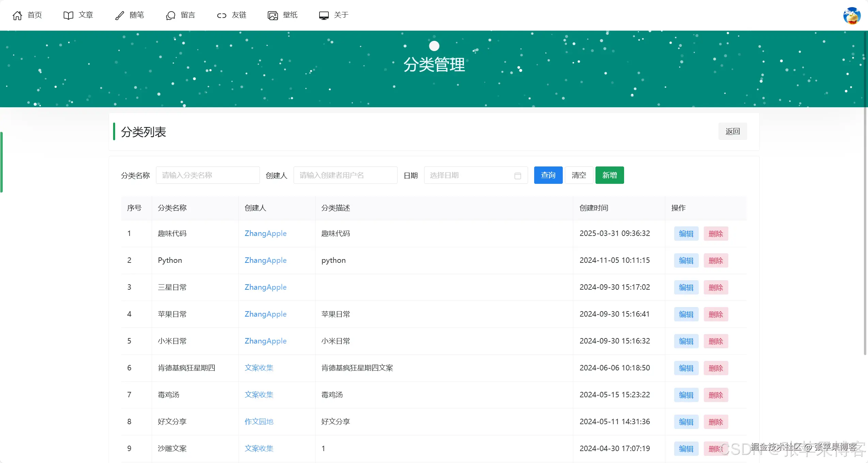Open the 首页 menu item

35,15
